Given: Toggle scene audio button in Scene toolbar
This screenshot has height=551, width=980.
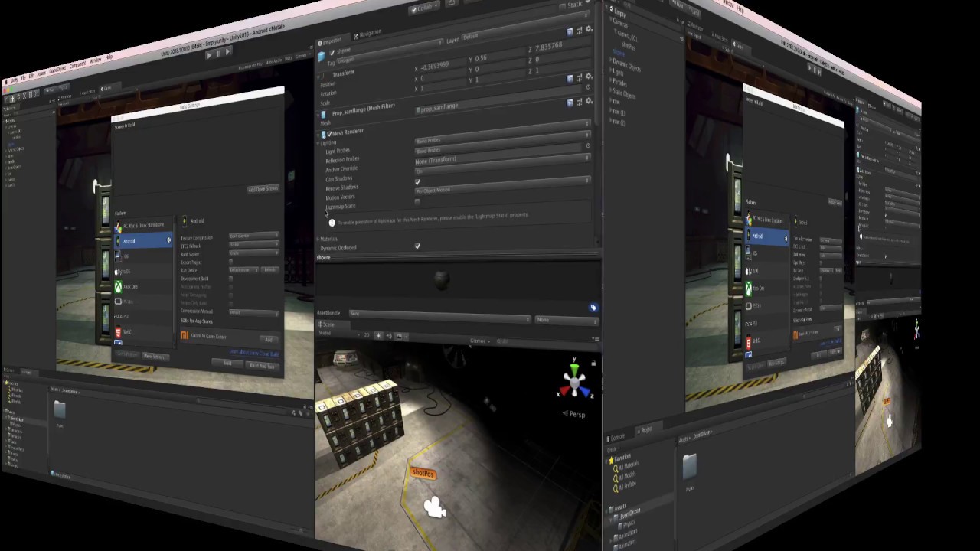Looking at the screenshot, I should pos(388,336).
